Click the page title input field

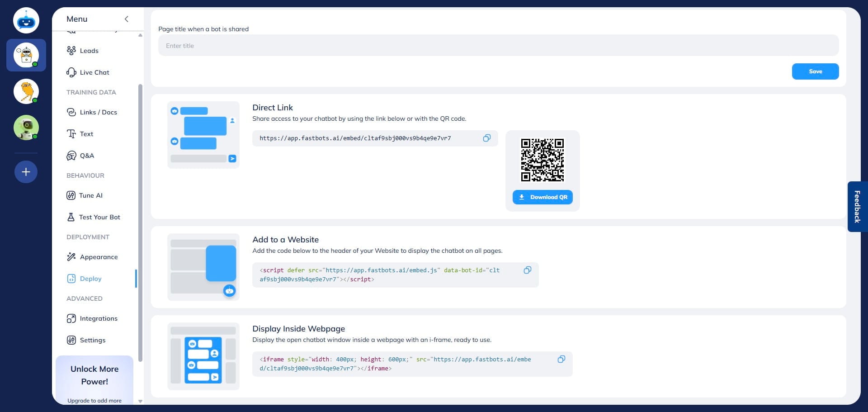(498, 46)
